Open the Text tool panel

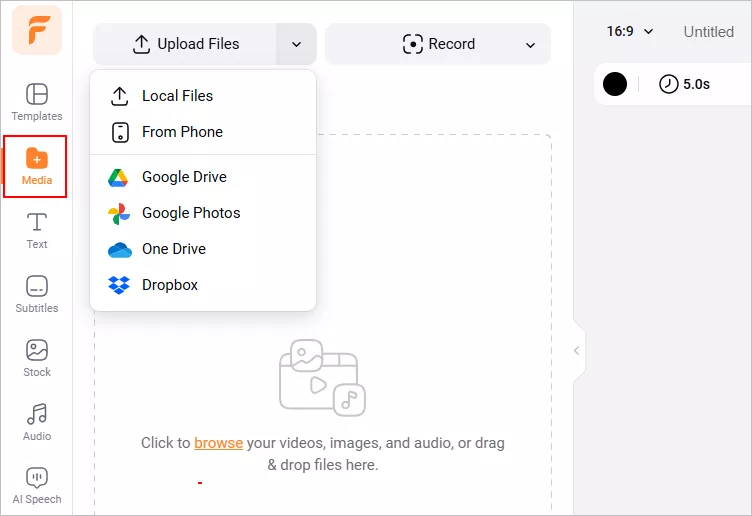37,231
